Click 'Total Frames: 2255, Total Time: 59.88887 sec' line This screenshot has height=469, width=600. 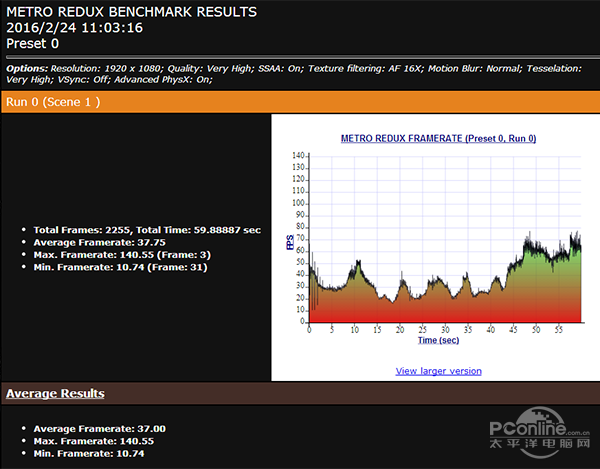click(x=147, y=230)
